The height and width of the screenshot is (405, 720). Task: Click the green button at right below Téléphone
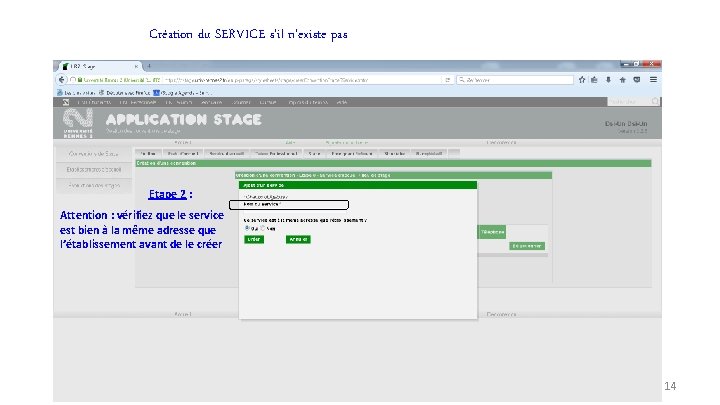pos(527,246)
